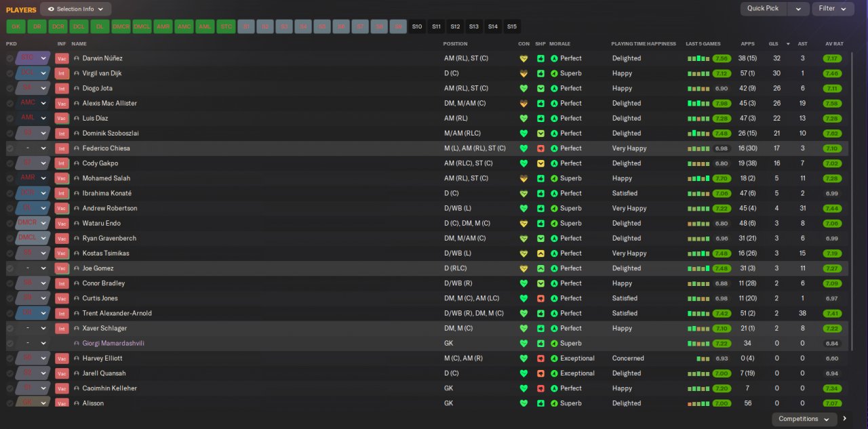Sort by the GLS column header

774,43
